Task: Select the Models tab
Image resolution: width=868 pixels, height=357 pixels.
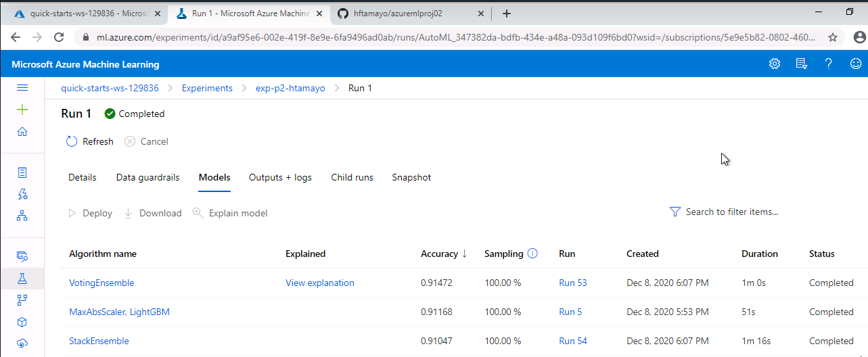Action: 214,177
